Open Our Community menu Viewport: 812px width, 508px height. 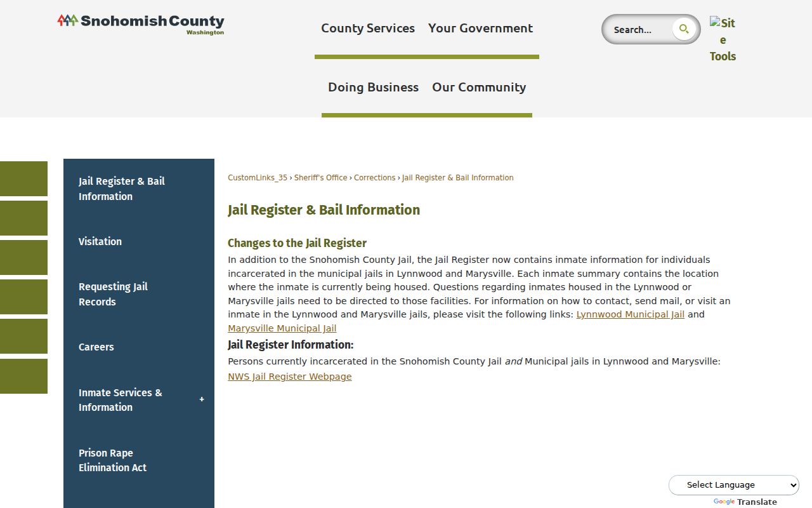[x=479, y=88]
